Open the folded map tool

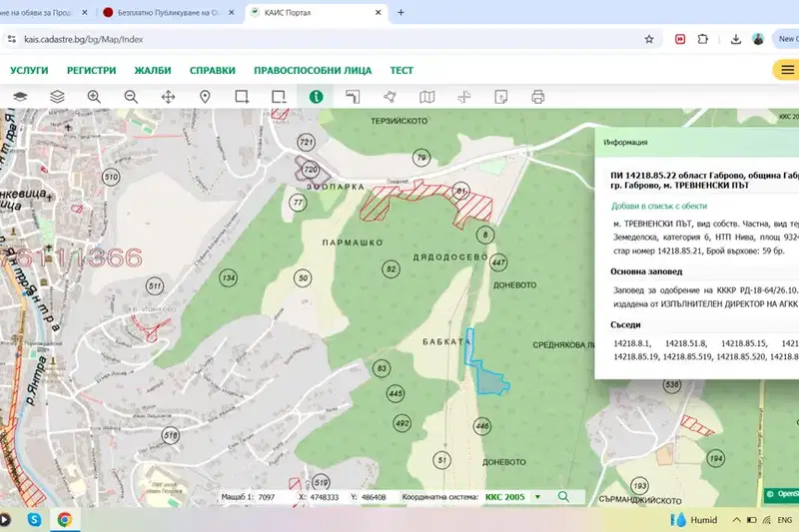427,97
